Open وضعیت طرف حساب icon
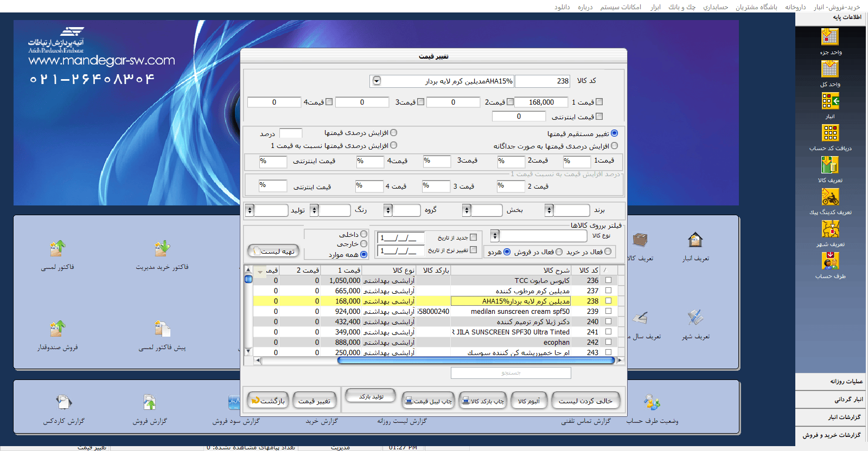Image resolution: width=868 pixels, height=451 pixels. pyautogui.click(x=652, y=402)
